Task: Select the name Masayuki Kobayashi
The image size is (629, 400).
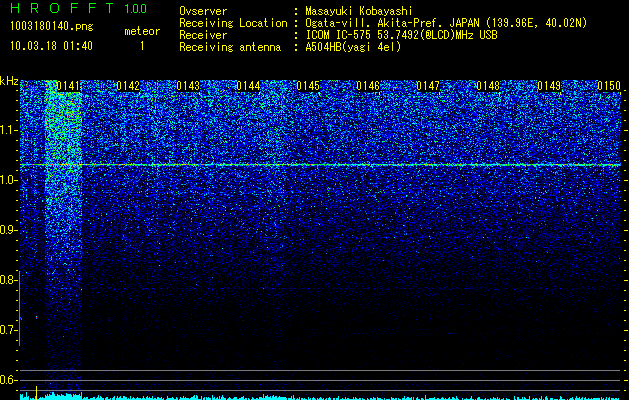Action: (x=359, y=11)
